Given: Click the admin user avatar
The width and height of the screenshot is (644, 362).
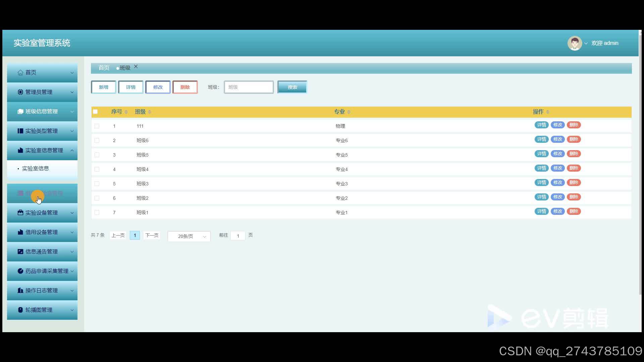Looking at the screenshot, I should click(x=574, y=43).
